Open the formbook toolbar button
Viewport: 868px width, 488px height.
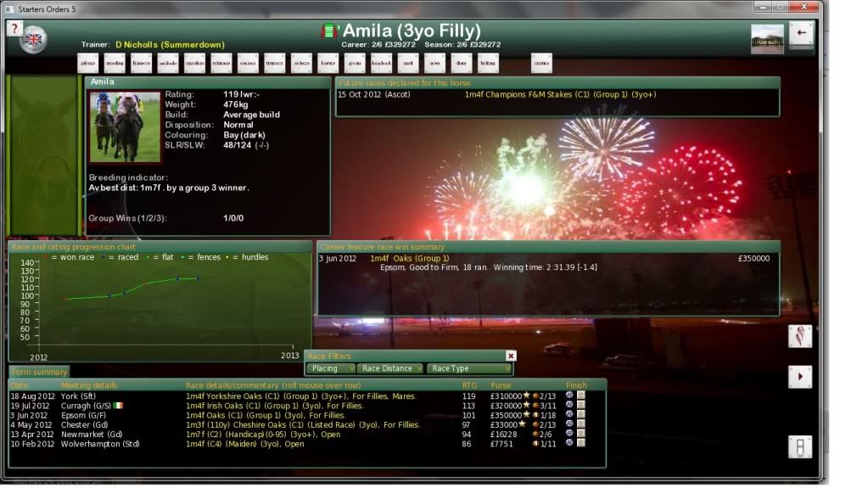382,63
